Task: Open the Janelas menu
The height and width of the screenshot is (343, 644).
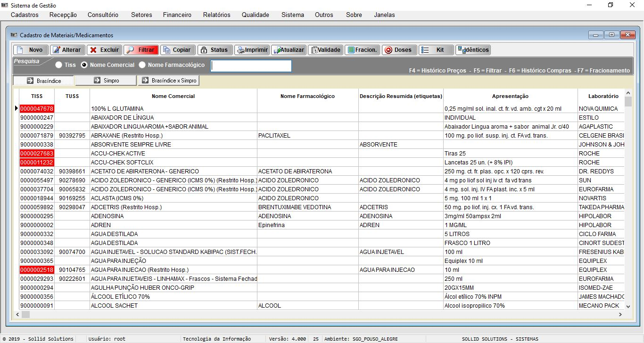Action: click(x=384, y=15)
